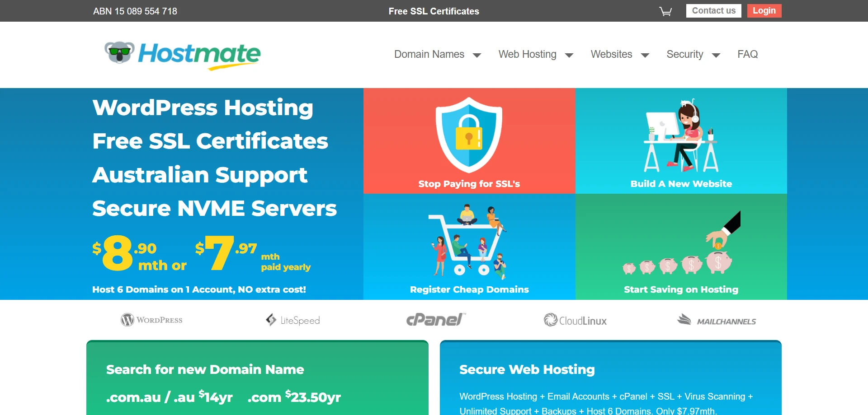Open the Domain Names menu
868x415 pixels.
(429, 54)
